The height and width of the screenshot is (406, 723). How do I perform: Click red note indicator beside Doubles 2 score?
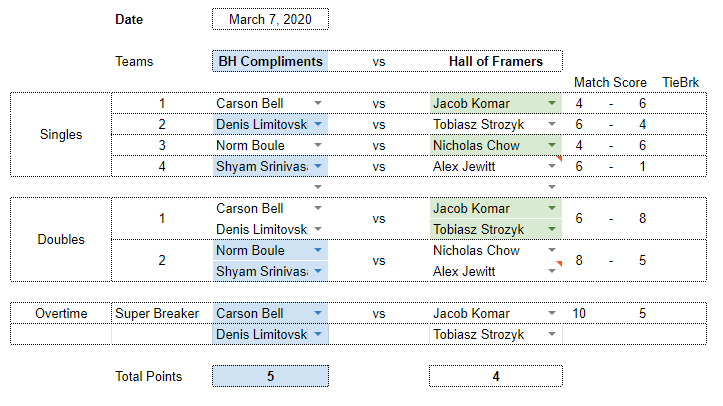point(559,264)
